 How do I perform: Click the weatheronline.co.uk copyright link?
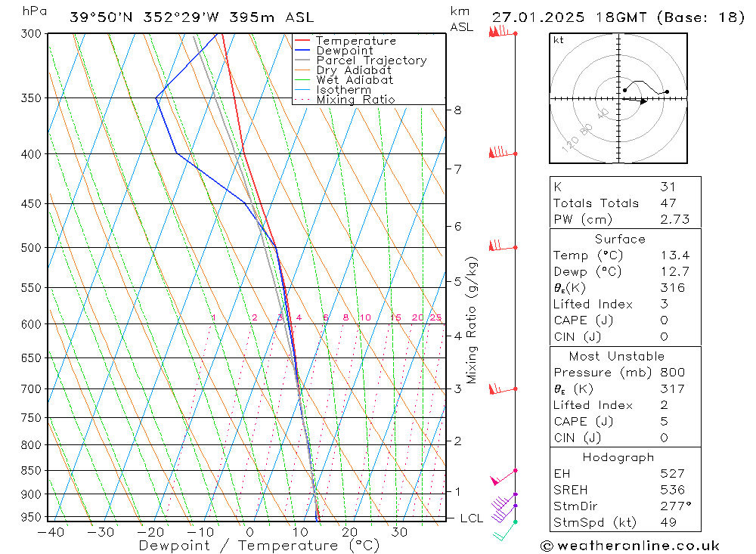pyautogui.click(x=631, y=546)
